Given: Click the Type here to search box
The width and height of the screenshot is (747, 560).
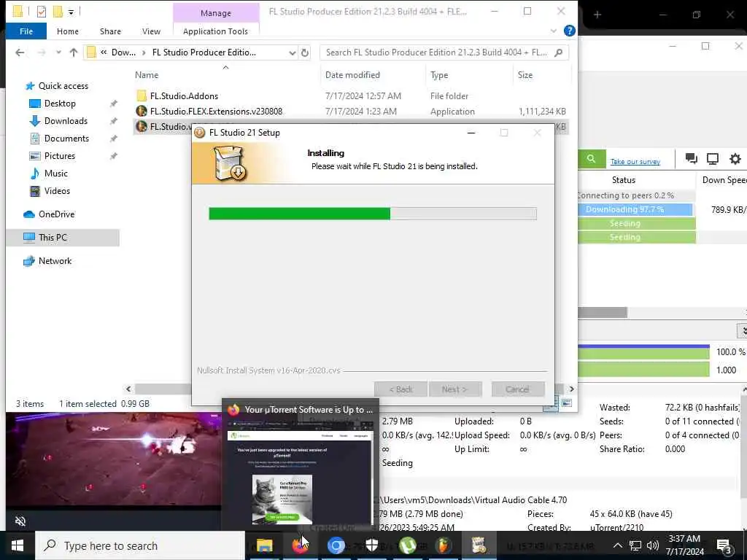Looking at the screenshot, I should [x=140, y=545].
